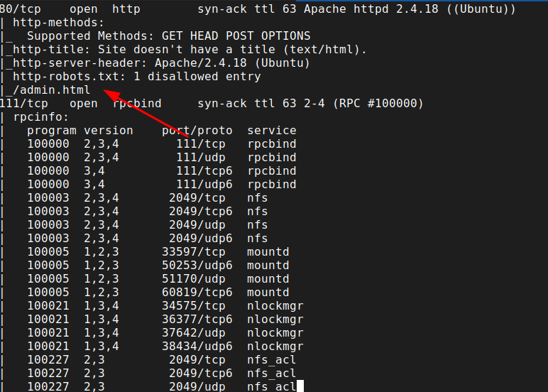This screenshot has height=392, width=548.
Task: Select '111/tcp6' in the rpcbind row
Action: pos(204,171)
